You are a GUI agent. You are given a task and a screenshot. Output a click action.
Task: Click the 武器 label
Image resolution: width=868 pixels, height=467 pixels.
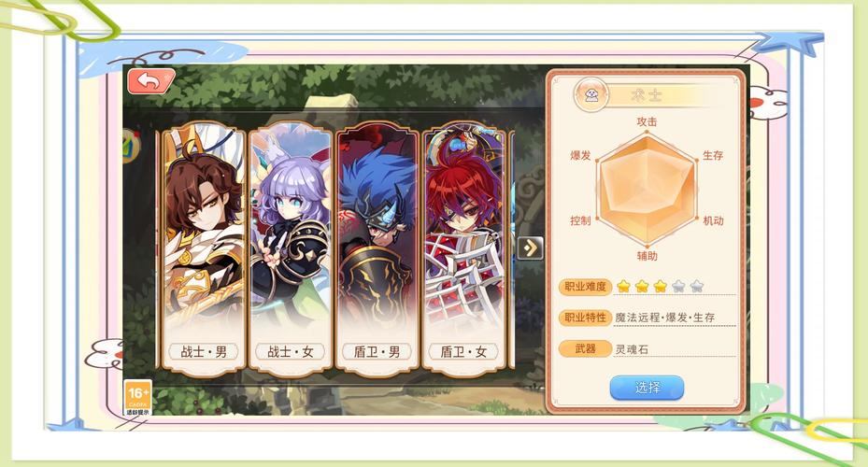point(585,348)
